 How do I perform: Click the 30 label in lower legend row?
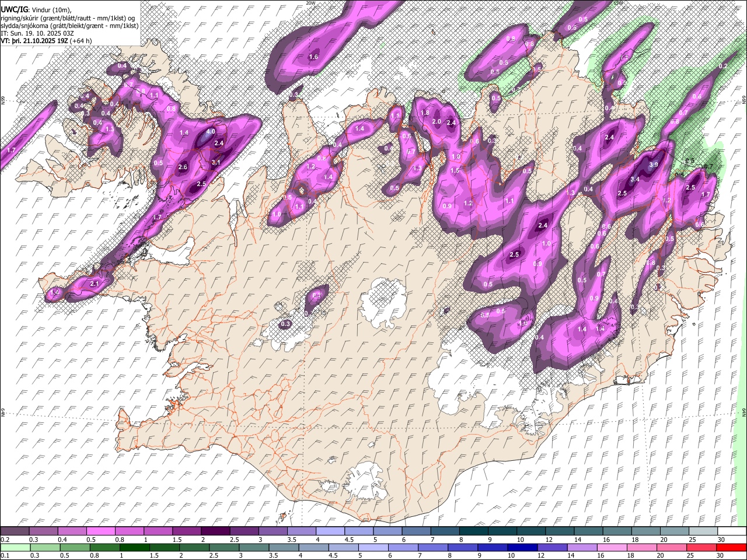pyautogui.click(x=720, y=556)
